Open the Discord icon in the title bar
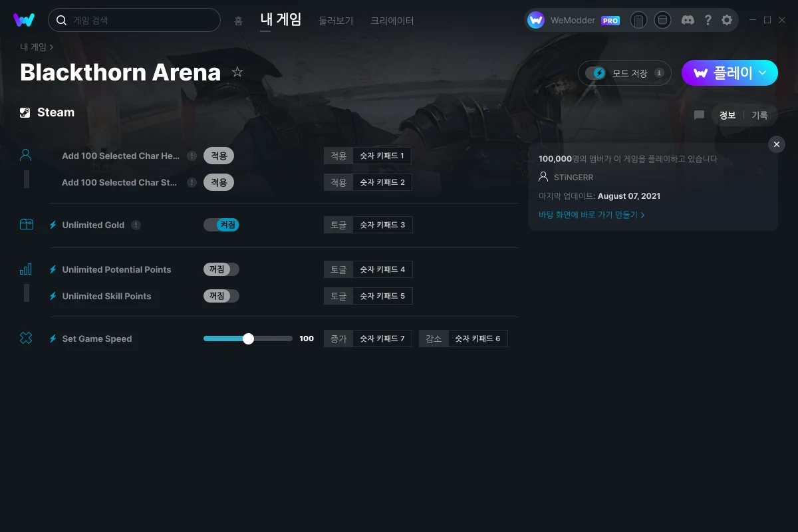The image size is (798, 532). [x=688, y=20]
